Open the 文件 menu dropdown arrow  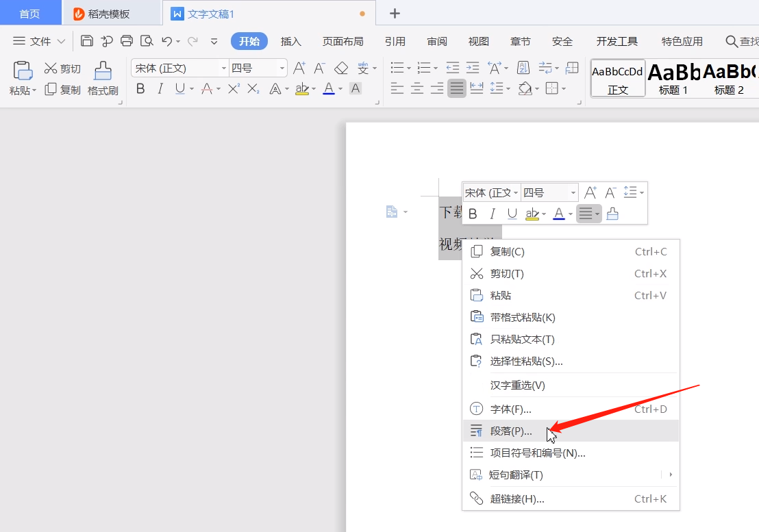click(x=62, y=41)
